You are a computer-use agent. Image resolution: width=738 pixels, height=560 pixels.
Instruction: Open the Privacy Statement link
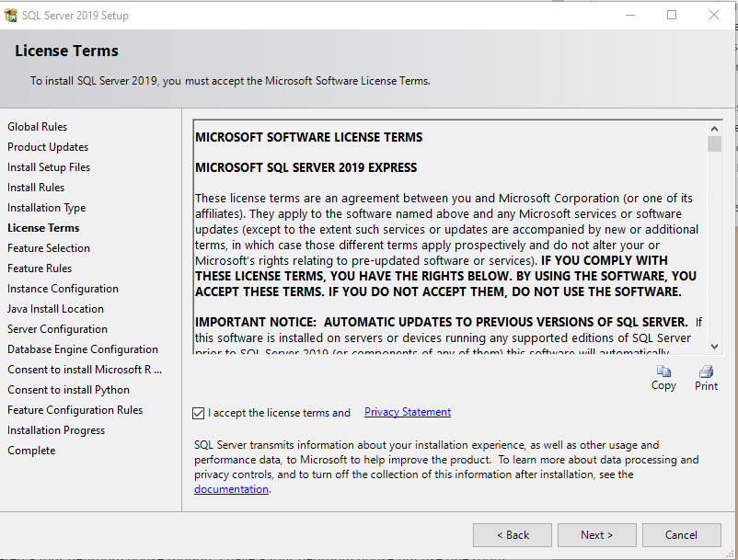pos(408,412)
